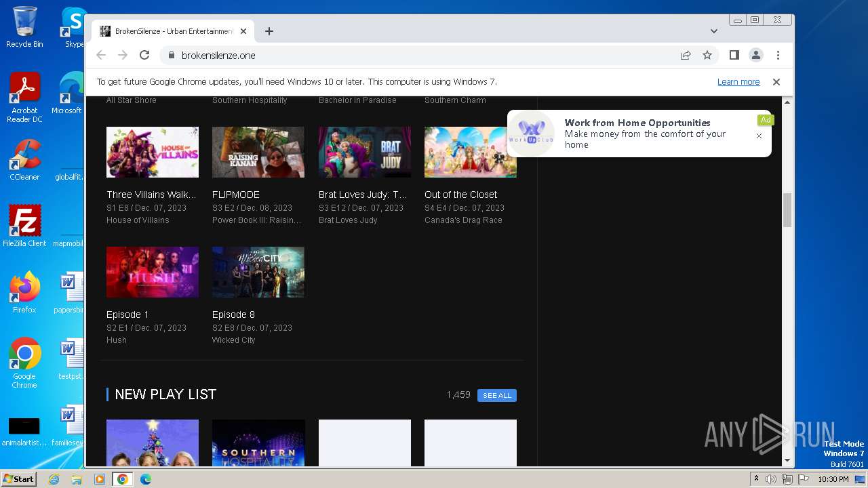Share this page via the share icon
Screen dimensions: 868x488
tap(686, 55)
